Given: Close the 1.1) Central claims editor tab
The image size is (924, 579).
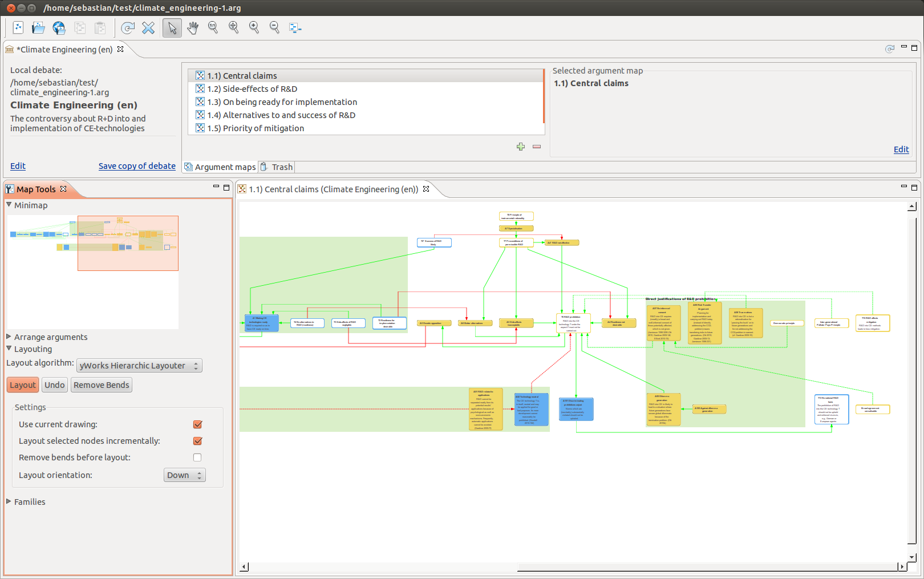Looking at the screenshot, I should tap(426, 189).
